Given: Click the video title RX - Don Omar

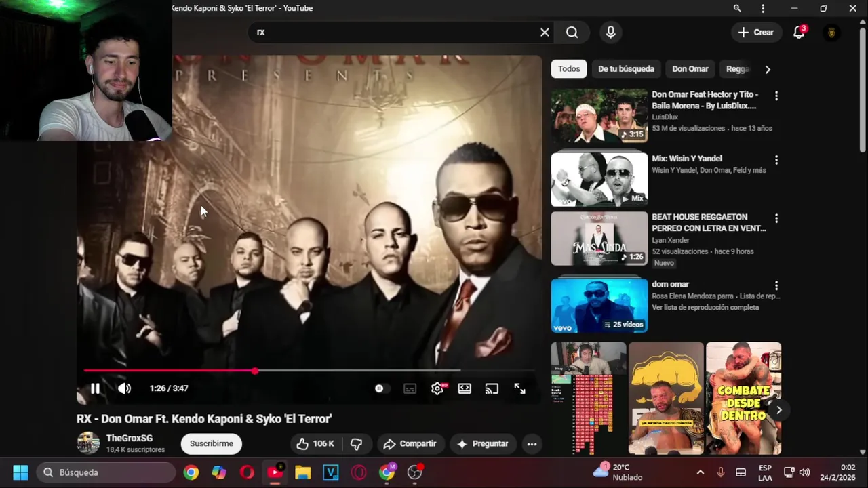Looking at the screenshot, I should click(204, 419).
